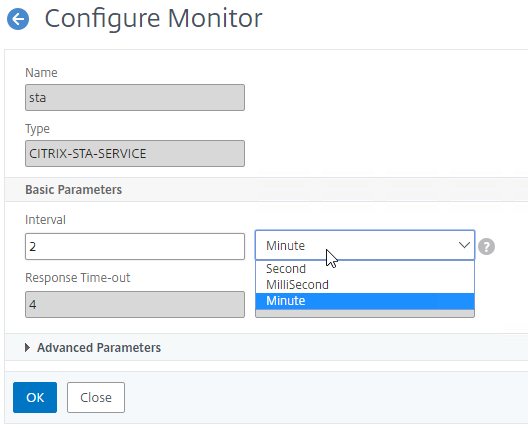Click the Advanced Parameters section label
This screenshot has height=424, width=528.
[x=99, y=348]
